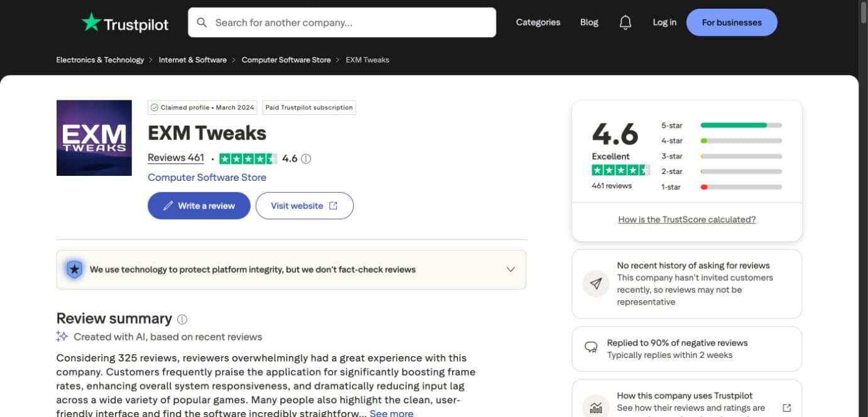868x417 pixels.
Task: Click the Trustpilot star logo
Action: click(91, 22)
